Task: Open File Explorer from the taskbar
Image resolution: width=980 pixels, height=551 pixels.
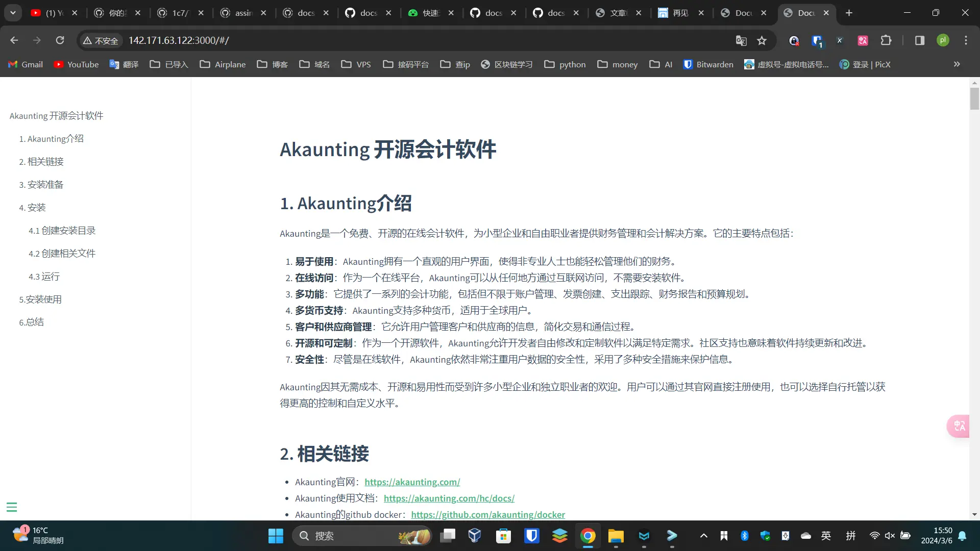Action: pyautogui.click(x=616, y=536)
